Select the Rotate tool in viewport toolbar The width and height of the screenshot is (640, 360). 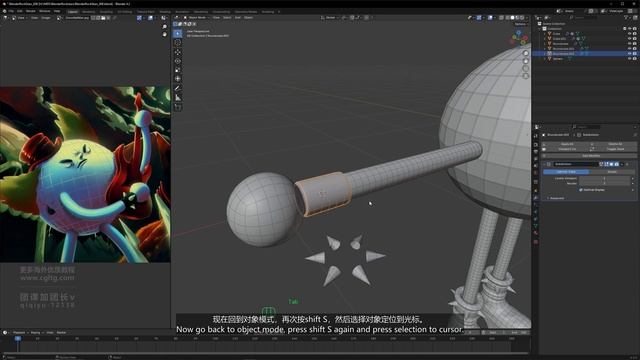pos(178,61)
